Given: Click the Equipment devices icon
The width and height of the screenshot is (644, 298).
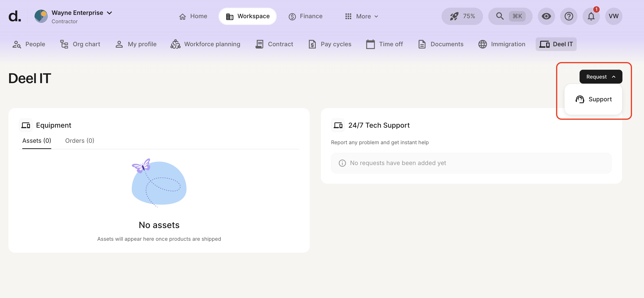Looking at the screenshot, I should [26, 125].
